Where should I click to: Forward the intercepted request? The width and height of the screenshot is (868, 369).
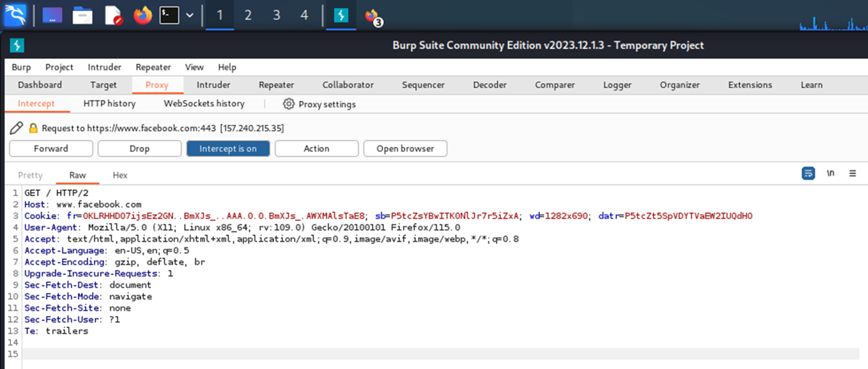51,148
